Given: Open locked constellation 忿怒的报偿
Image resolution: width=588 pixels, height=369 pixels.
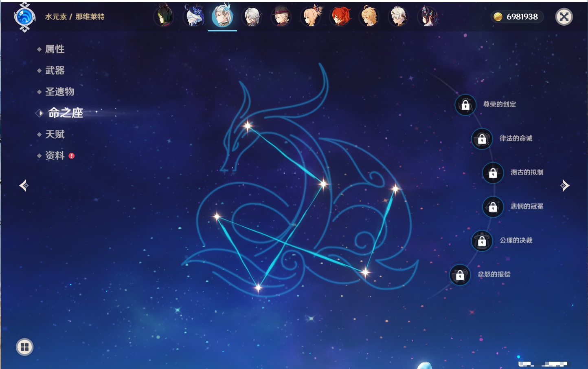Looking at the screenshot, I should pos(460,275).
